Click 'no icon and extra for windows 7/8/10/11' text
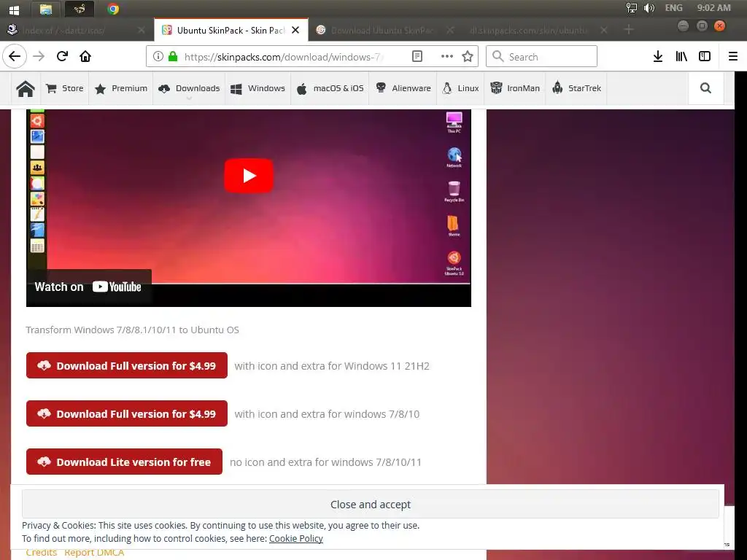The height and width of the screenshot is (560, 747). point(325,462)
